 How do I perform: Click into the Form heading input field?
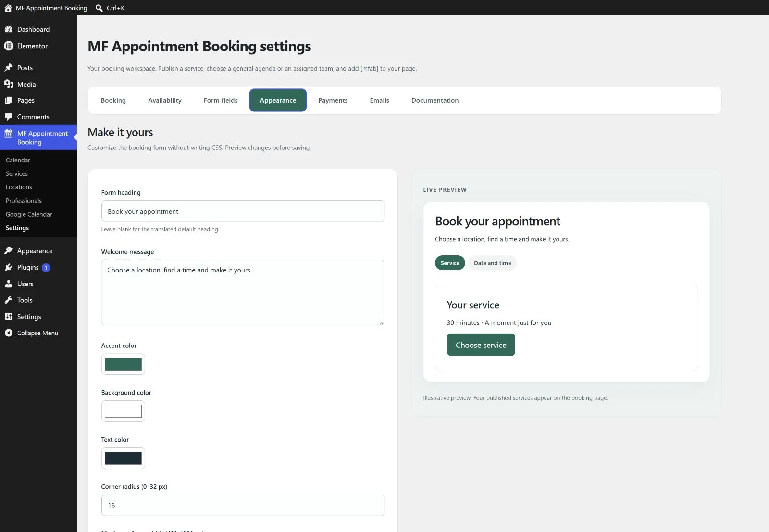click(x=243, y=211)
